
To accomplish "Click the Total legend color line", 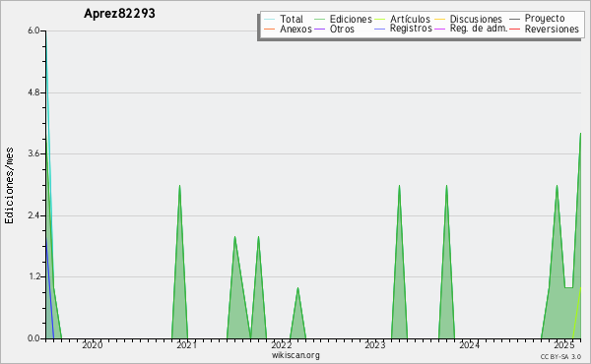I will pos(269,20).
